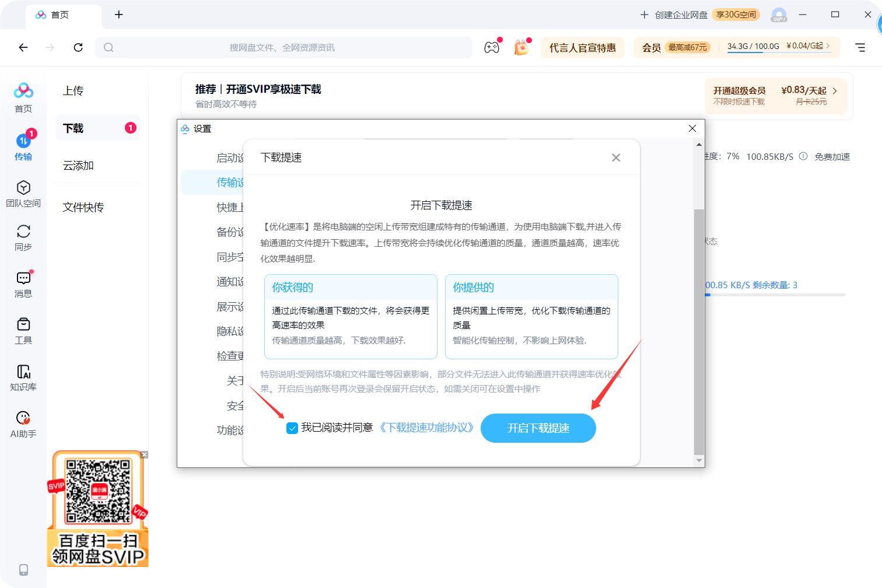Open a new tab with plus icon
Image resolution: width=882 pixels, height=588 pixels.
119,15
